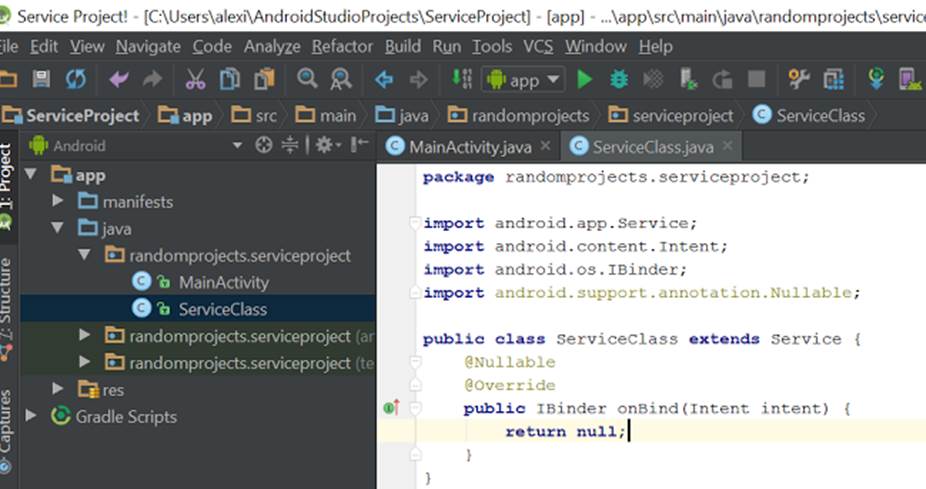Close the ServiceClass.java tab

pyautogui.click(x=728, y=145)
